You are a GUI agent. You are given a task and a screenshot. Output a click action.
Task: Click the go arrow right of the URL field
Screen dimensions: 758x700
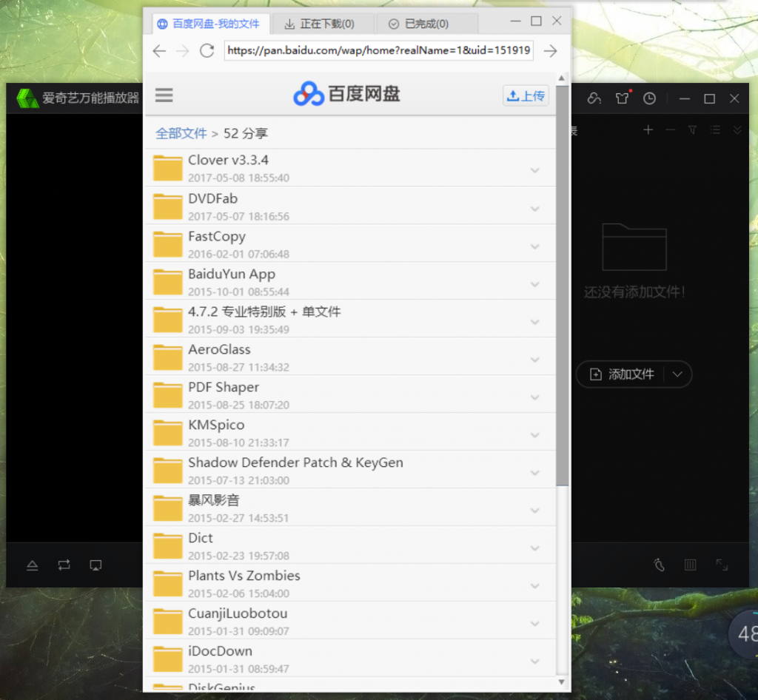coord(551,51)
